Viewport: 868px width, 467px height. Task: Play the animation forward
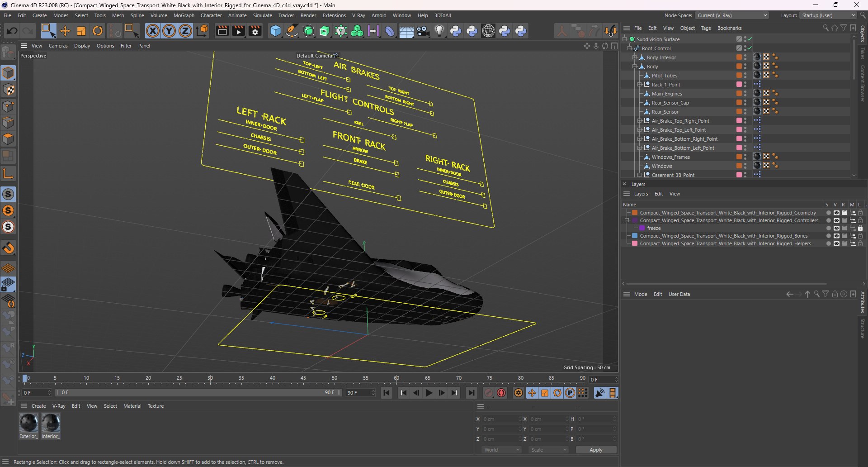point(429,393)
